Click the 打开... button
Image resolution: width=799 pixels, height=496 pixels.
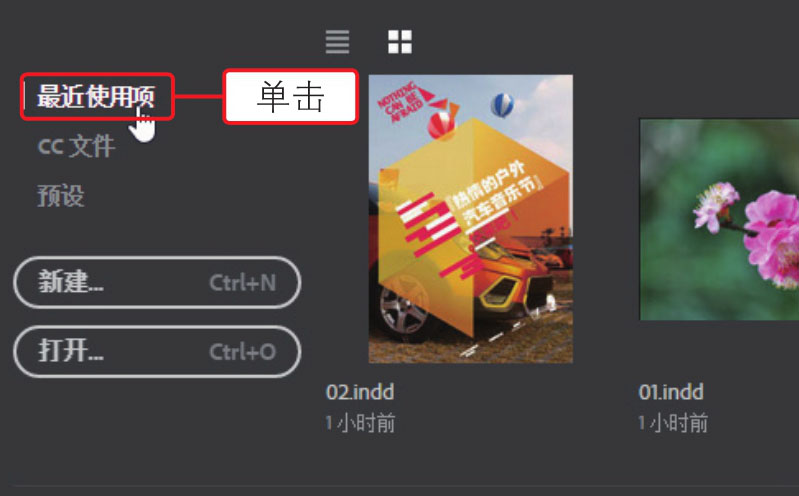[x=157, y=352]
